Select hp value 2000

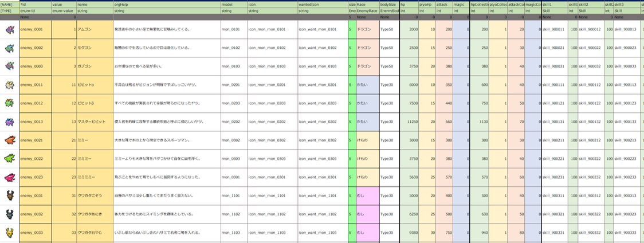[x=409, y=30]
